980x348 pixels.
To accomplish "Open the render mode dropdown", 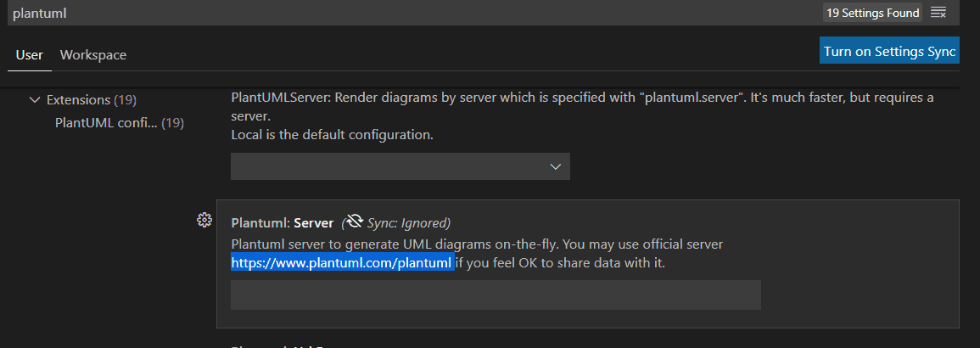I will pyautogui.click(x=400, y=166).
